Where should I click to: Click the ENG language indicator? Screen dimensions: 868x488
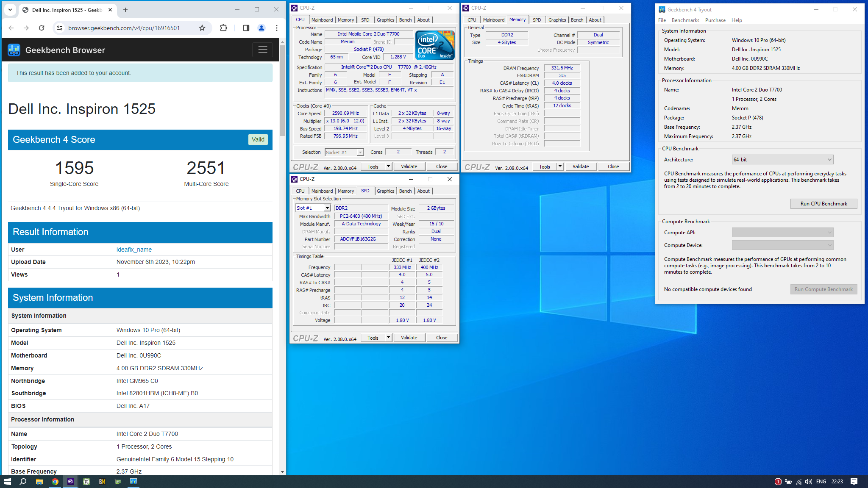[x=821, y=482]
